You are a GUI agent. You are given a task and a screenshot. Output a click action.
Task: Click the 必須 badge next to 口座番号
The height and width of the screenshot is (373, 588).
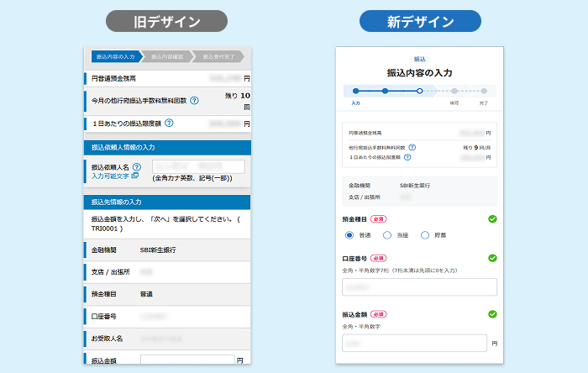378,258
